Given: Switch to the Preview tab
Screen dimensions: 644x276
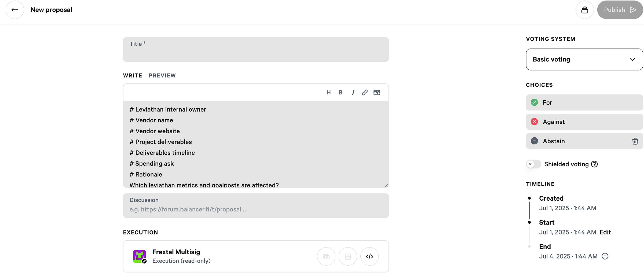Looking at the screenshot, I should click(162, 76).
